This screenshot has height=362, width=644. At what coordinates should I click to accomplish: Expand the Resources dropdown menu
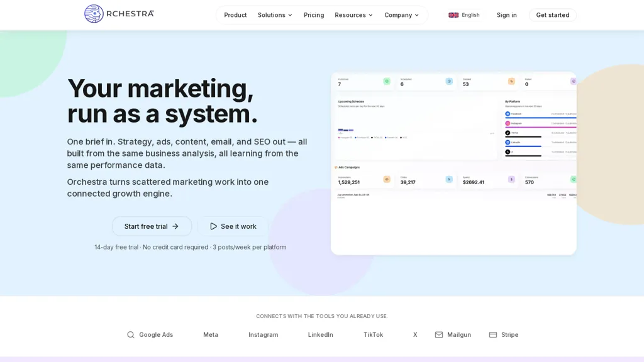coord(353,15)
